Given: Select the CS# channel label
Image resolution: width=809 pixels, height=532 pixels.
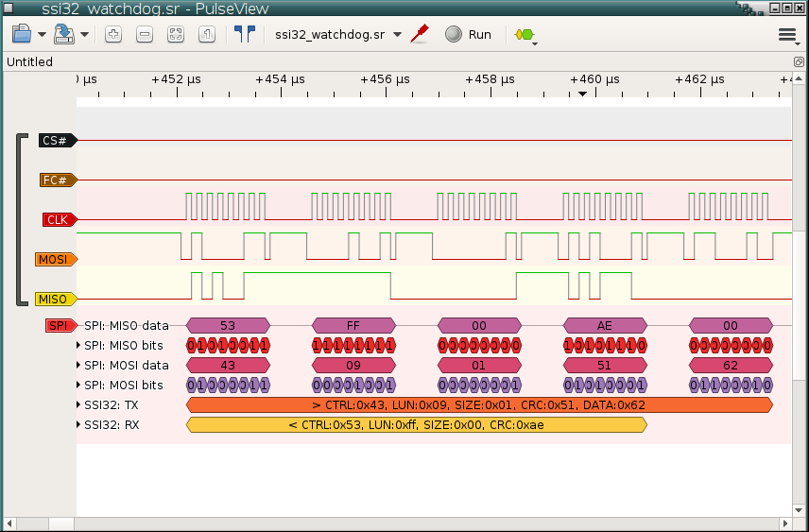Looking at the screenshot, I should [58, 141].
